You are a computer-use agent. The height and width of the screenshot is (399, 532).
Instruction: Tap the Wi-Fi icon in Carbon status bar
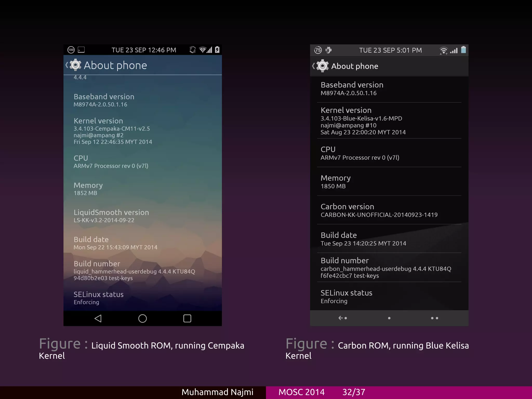[x=443, y=50]
